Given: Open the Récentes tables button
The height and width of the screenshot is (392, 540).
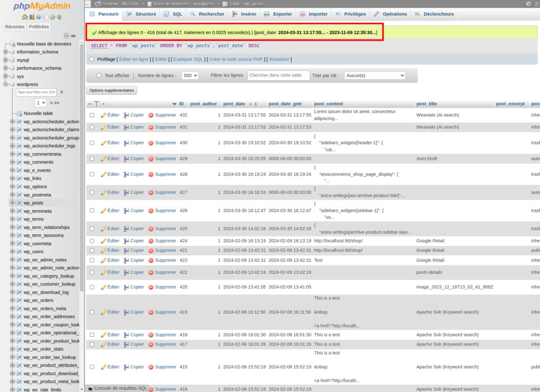Looking at the screenshot, I should click(x=15, y=26).
